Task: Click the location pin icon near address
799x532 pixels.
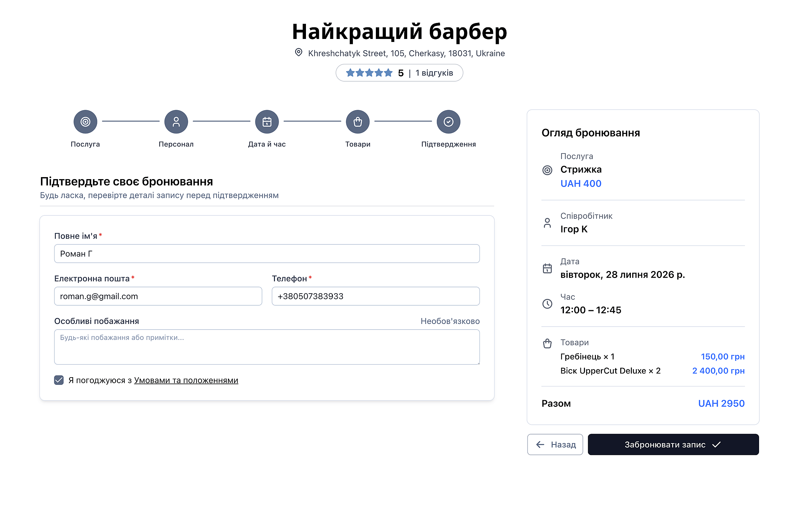Action: point(299,52)
